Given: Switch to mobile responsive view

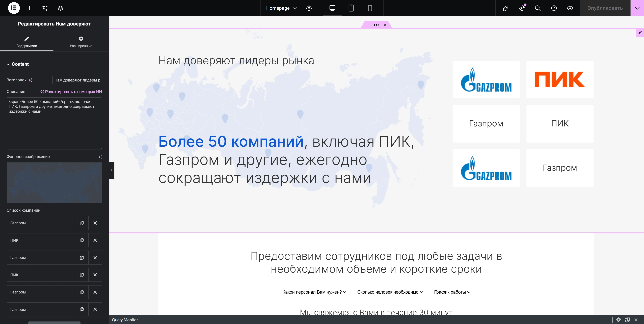Looking at the screenshot, I should [370, 8].
